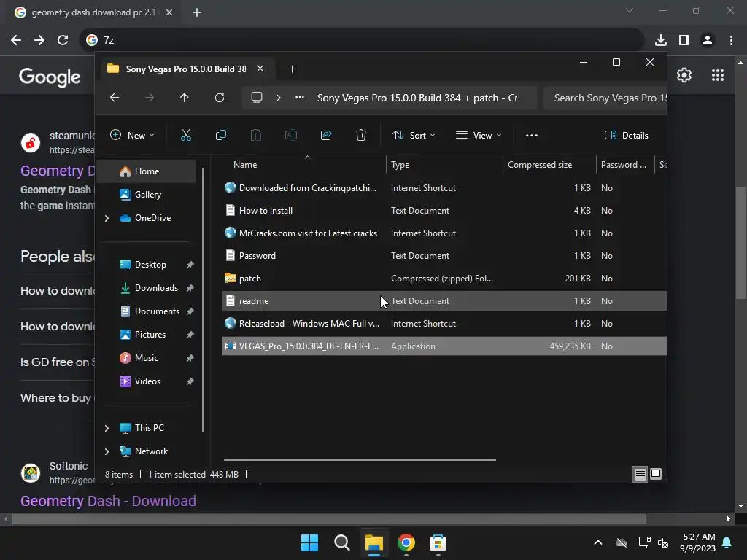The image size is (747, 560).
Task: Click Chrome icon in taskbar
Action: tap(406, 542)
